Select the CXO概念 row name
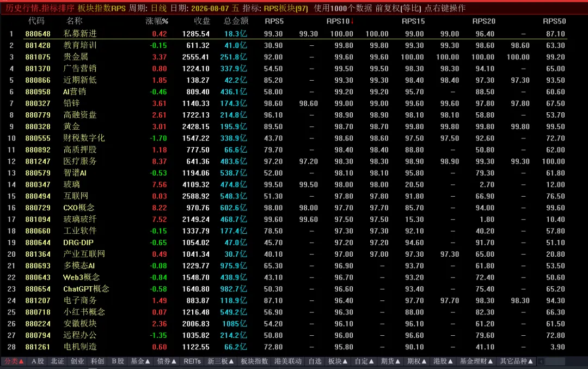Viewport: 588px width, 369px height. tap(79, 208)
